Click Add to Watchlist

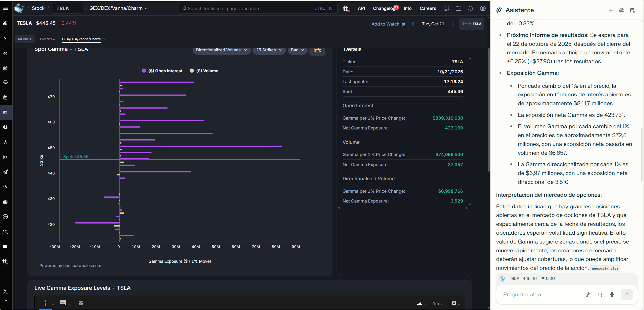[x=385, y=24]
